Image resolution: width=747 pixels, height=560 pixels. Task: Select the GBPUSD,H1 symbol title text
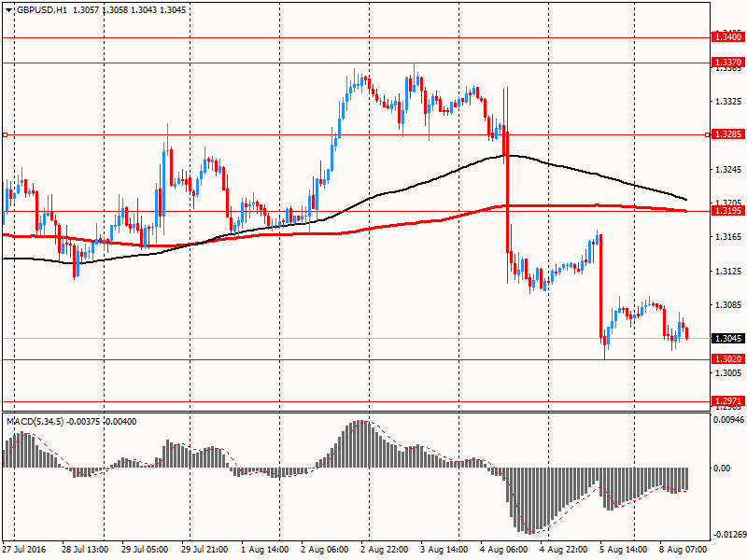[41, 10]
